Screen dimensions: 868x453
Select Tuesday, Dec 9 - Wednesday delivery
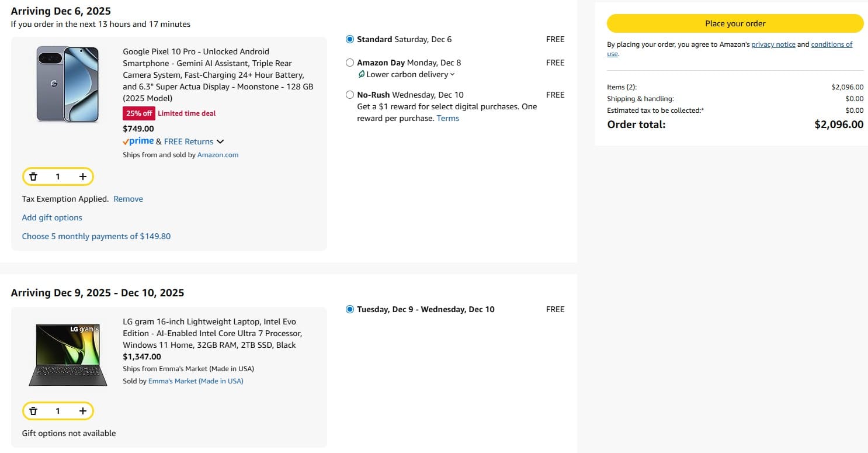(x=350, y=309)
